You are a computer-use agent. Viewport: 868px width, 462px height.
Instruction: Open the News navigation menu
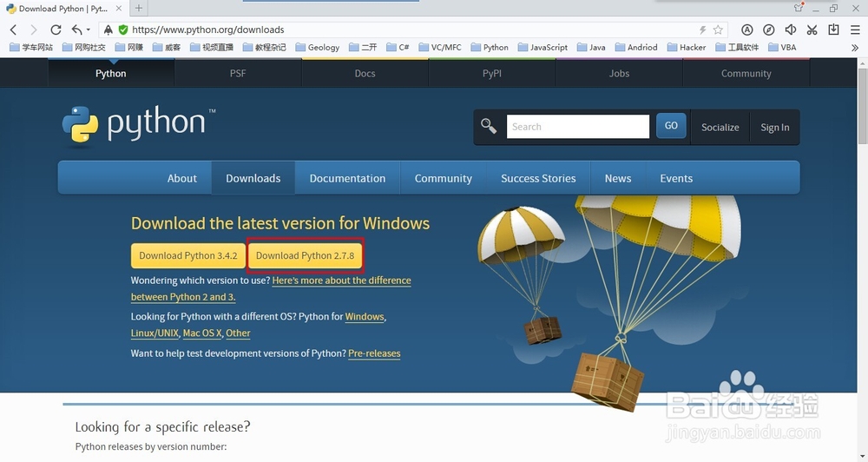618,178
